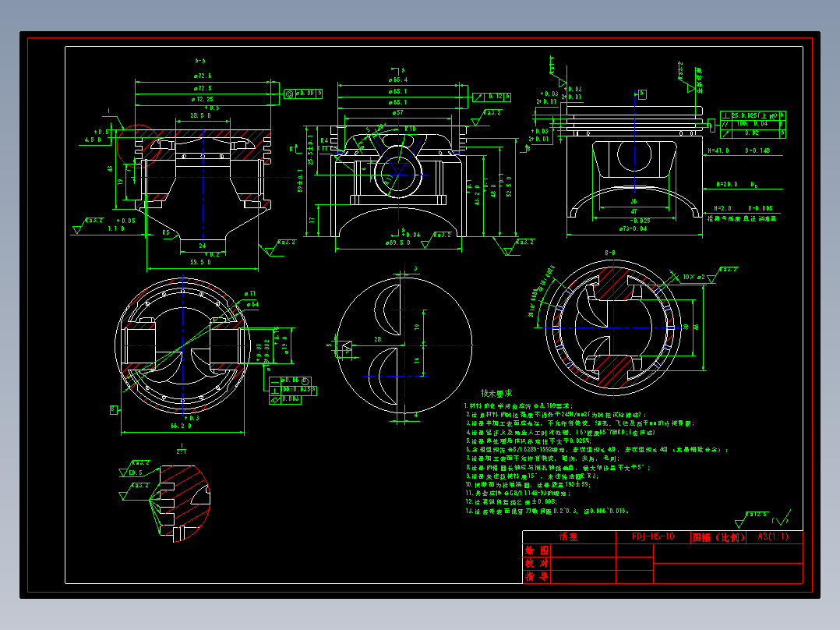Click the Ra12.5 general roughness symbol
This screenshot has height=630, width=840.
coord(751,518)
